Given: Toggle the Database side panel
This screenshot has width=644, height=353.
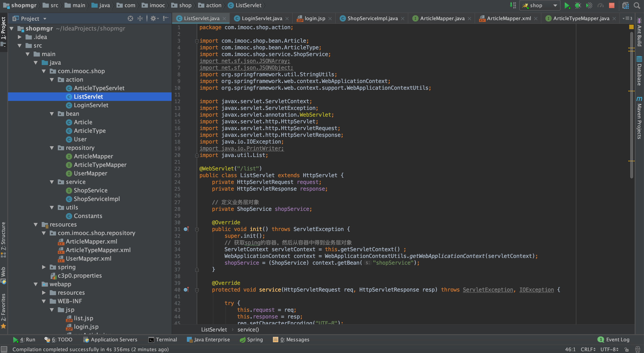Looking at the screenshot, I should coord(639,71).
